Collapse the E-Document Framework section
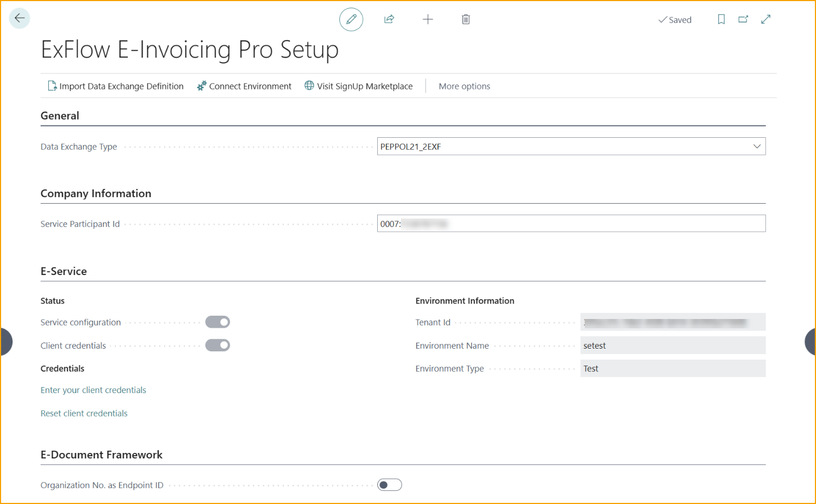Screen dimensions: 816x504 [102, 455]
